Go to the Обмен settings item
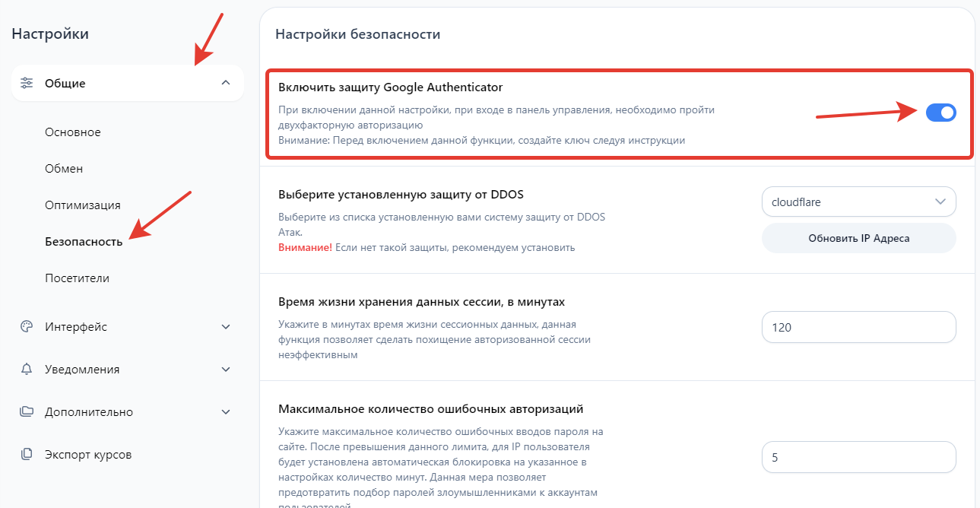980x508 pixels. click(x=64, y=169)
